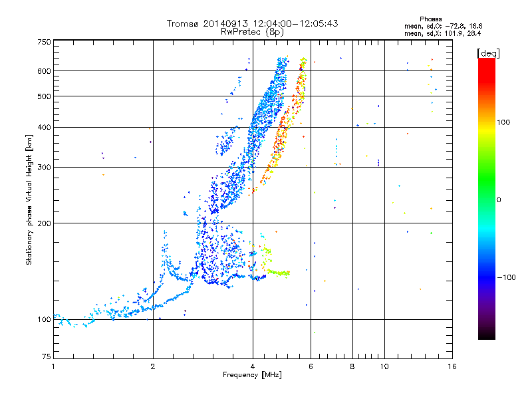
Task: Click the frequency axis '16' tick label
Action: point(452,366)
